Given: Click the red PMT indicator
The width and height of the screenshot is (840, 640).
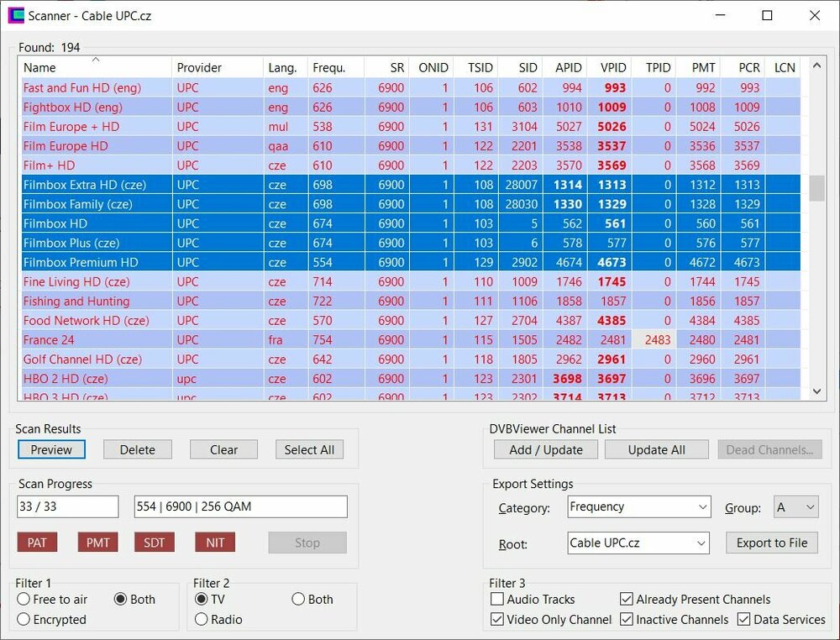Looking at the screenshot, I should (x=98, y=543).
